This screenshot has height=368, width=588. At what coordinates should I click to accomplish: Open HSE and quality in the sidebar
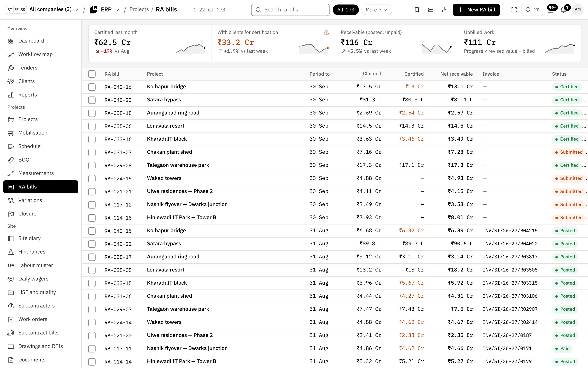click(x=41, y=292)
